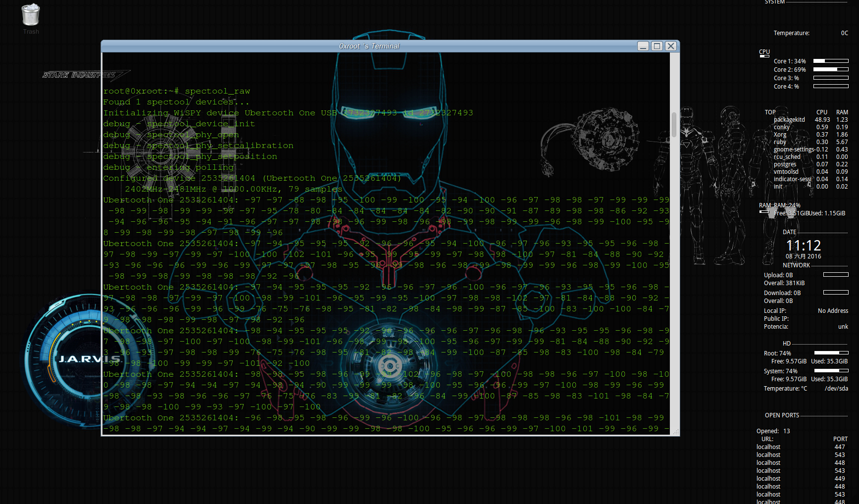Click the terminal's vertical scrollbar thumb
Image resolution: width=859 pixels, height=504 pixels.
[674, 124]
